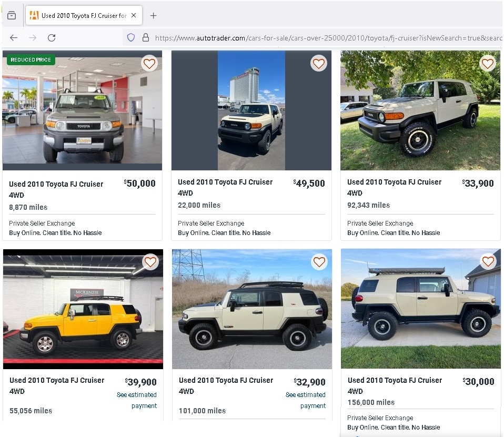Open the tracking protection shield icon
This screenshot has height=437, width=504.
pos(131,38)
